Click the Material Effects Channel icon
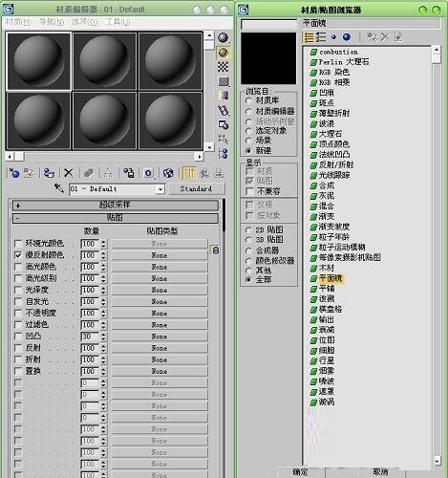 tap(149, 173)
